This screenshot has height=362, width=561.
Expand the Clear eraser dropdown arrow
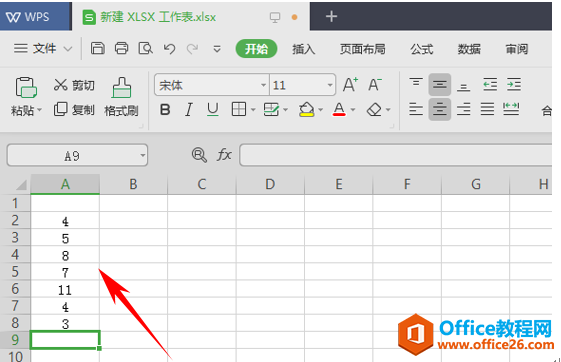[388, 110]
